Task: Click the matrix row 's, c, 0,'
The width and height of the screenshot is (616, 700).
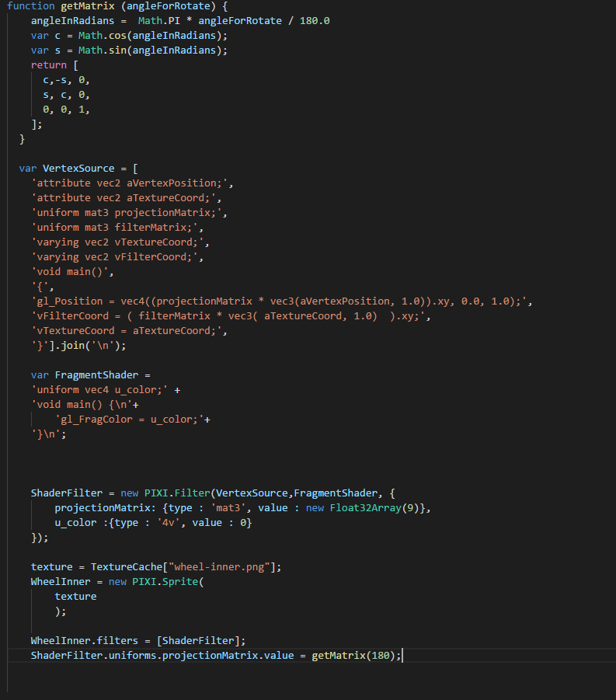Action: pyautogui.click(x=66, y=95)
